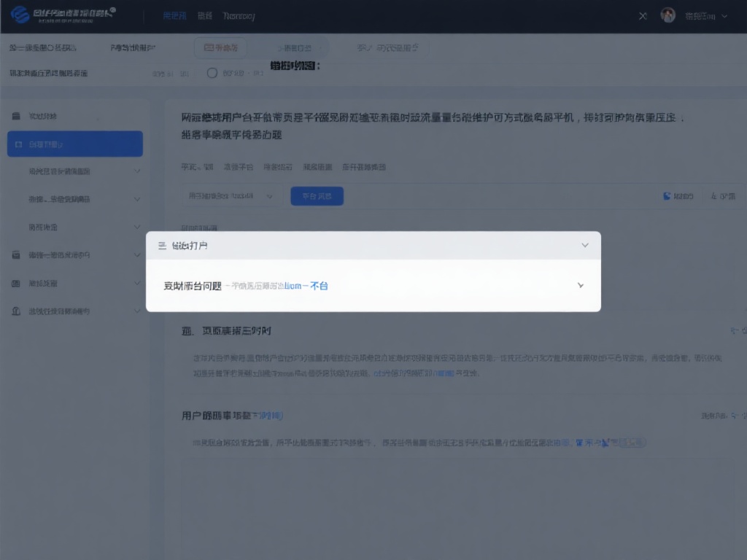Click the company logo in the top bar
747x560 pixels.
click(22, 15)
